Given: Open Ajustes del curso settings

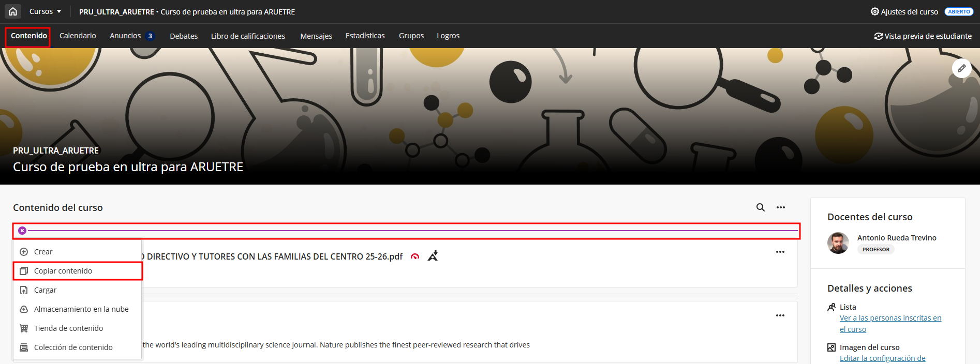Looking at the screenshot, I should (x=904, y=11).
